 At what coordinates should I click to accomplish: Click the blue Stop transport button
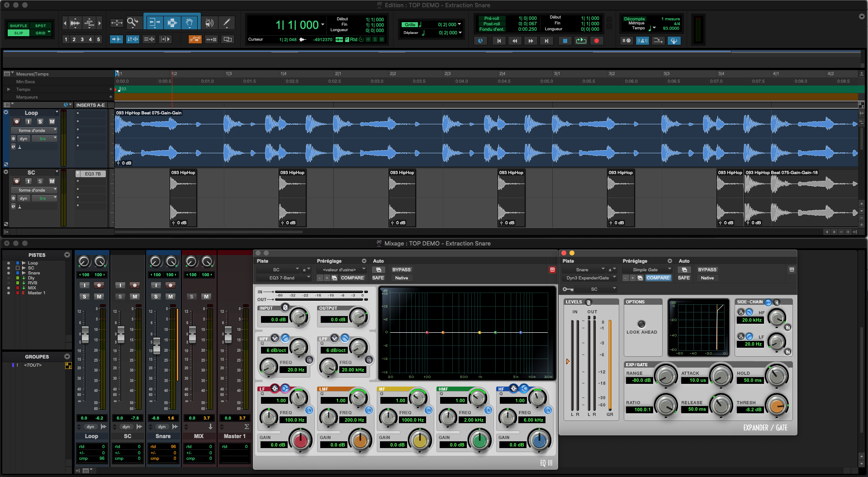tap(565, 41)
